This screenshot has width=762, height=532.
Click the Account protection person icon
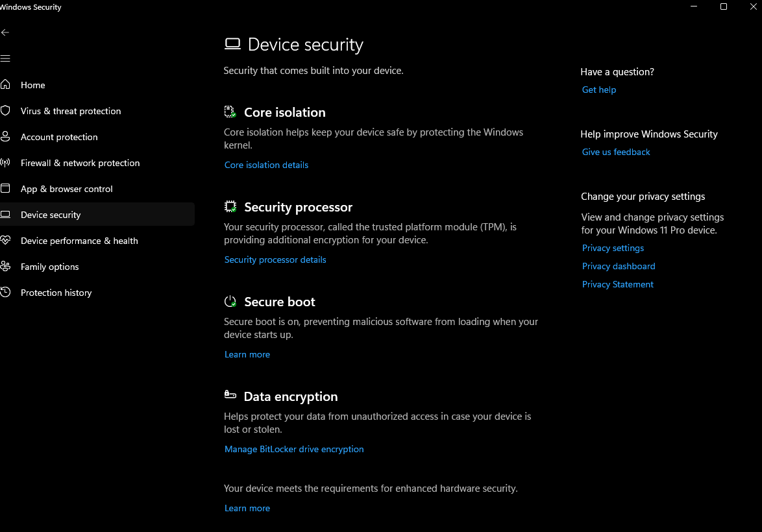pyautogui.click(x=5, y=136)
